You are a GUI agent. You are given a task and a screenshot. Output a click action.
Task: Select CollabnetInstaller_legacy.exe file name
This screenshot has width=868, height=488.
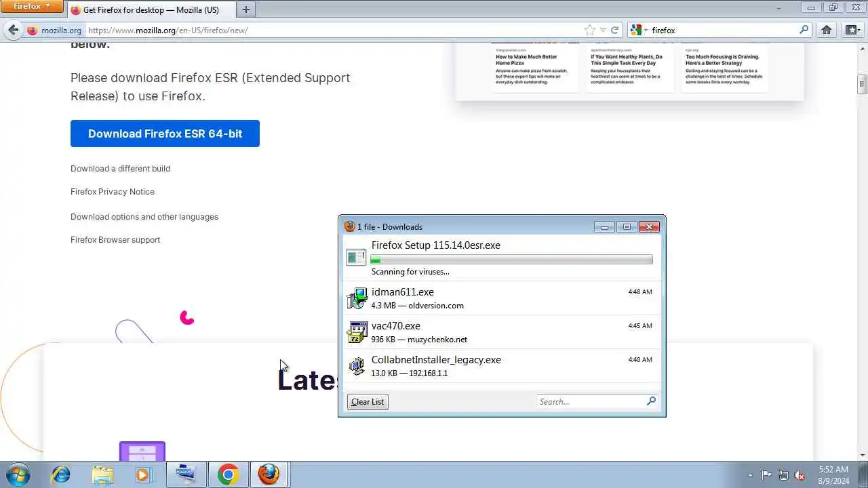click(436, 360)
